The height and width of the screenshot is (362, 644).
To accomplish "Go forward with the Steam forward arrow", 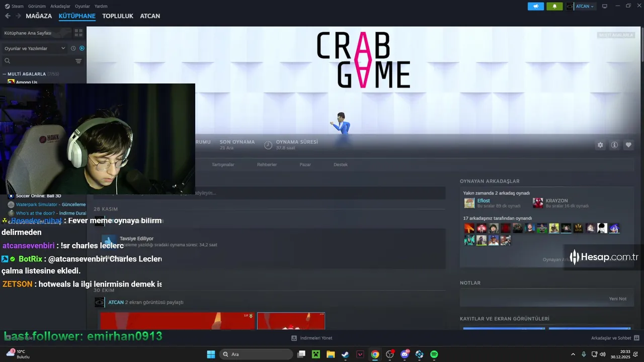I will click(x=18, y=16).
